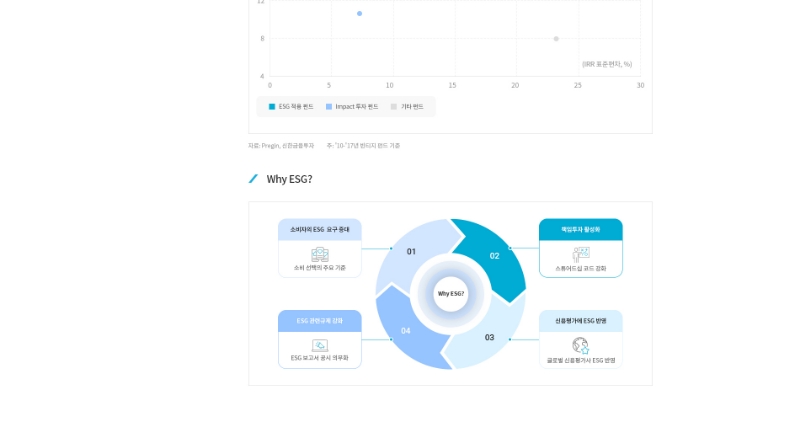Image resolution: width=800 pixels, height=448 pixels.
Task: Click the '소비 선택의 주요 기준' caption
Action: click(x=320, y=268)
